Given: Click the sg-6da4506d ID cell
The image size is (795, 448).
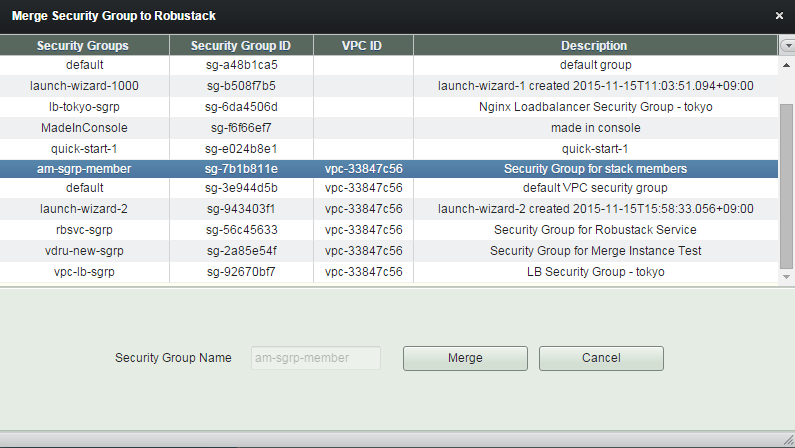Looking at the screenshot, I should (241, 107).
